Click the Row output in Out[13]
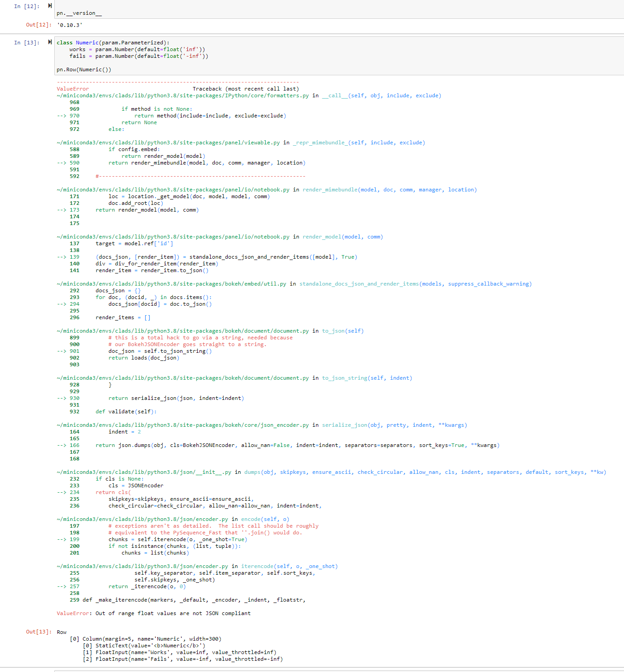 (61, 632)
